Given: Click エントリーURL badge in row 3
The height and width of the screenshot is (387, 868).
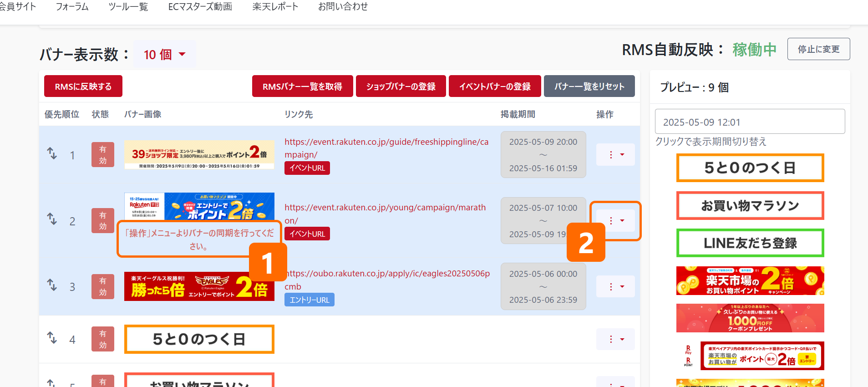Looking at the screenshot, I should point(310,300).
